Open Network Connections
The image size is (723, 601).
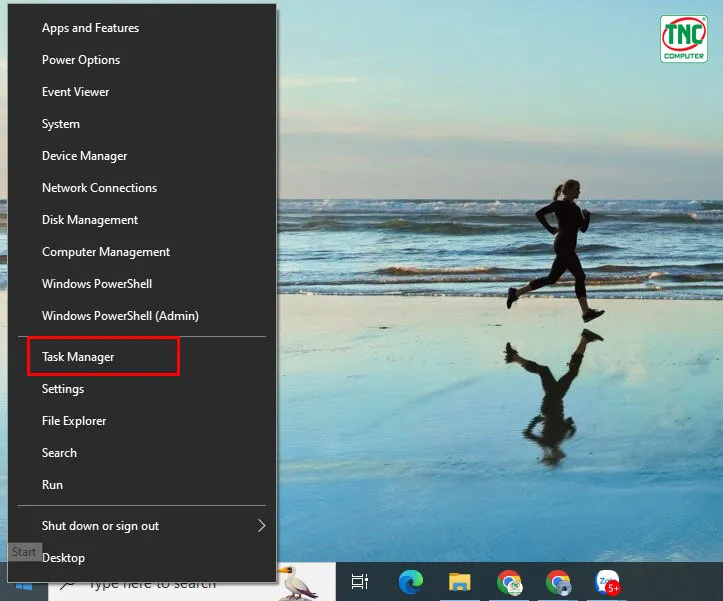point(142,188)
